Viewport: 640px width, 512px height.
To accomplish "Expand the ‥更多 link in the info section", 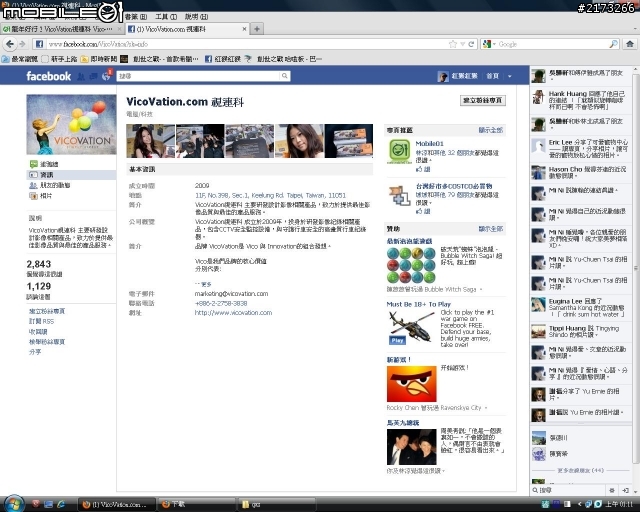I will (203, 284).
